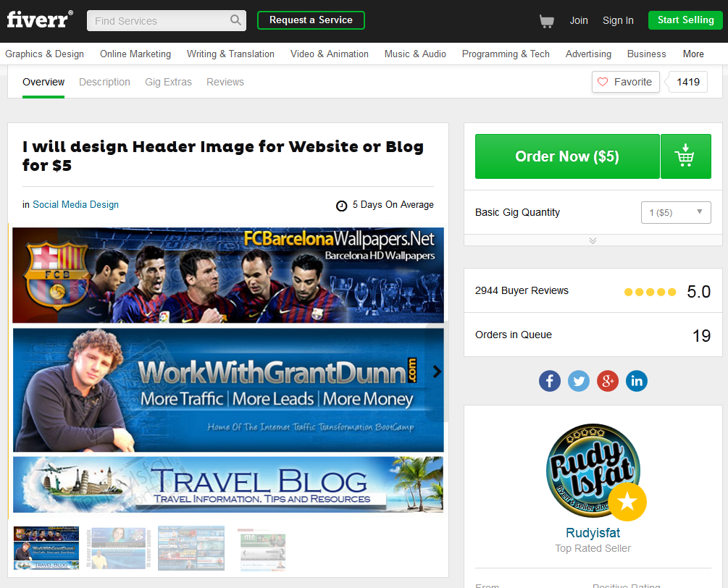
Task: Click the gig title heading
Action: tap(223, 156)
